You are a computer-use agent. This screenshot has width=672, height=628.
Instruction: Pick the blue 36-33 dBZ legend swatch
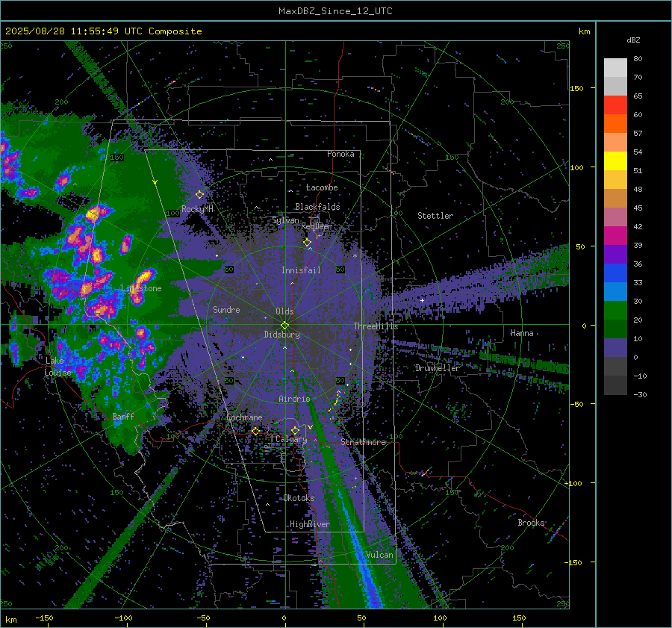(x=615, y=273)
